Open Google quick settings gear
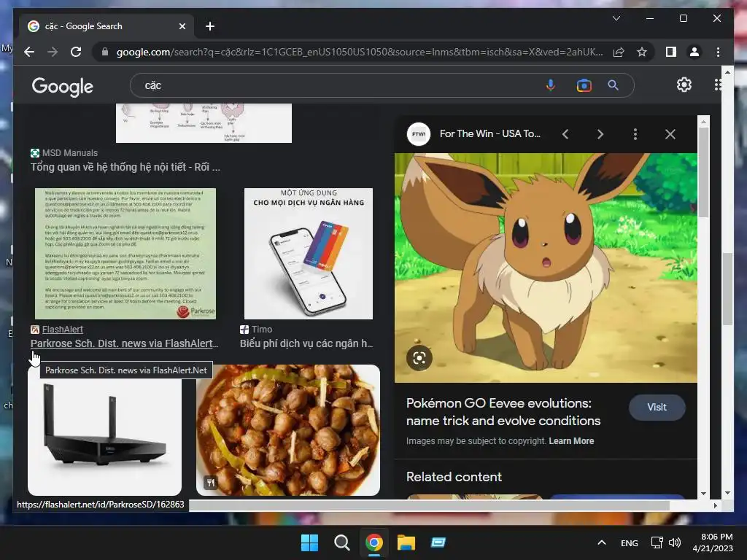Screen dimensions: 747x560 [x=684, y=85]
